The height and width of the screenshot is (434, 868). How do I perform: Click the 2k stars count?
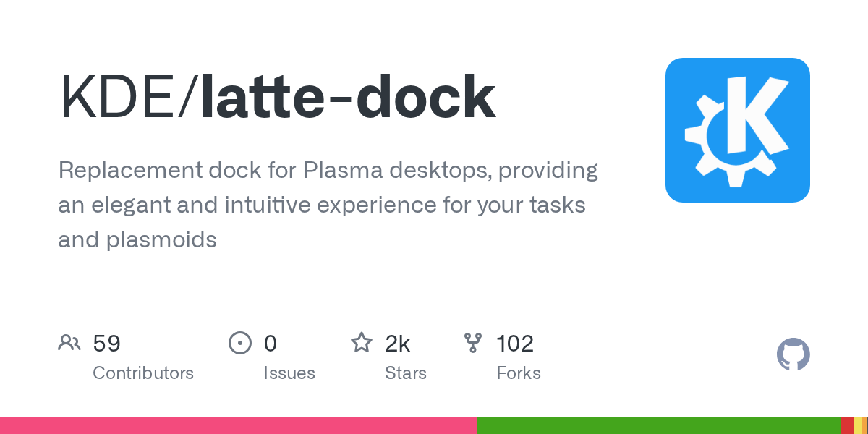pyautogui.click(x=398, y=344)
